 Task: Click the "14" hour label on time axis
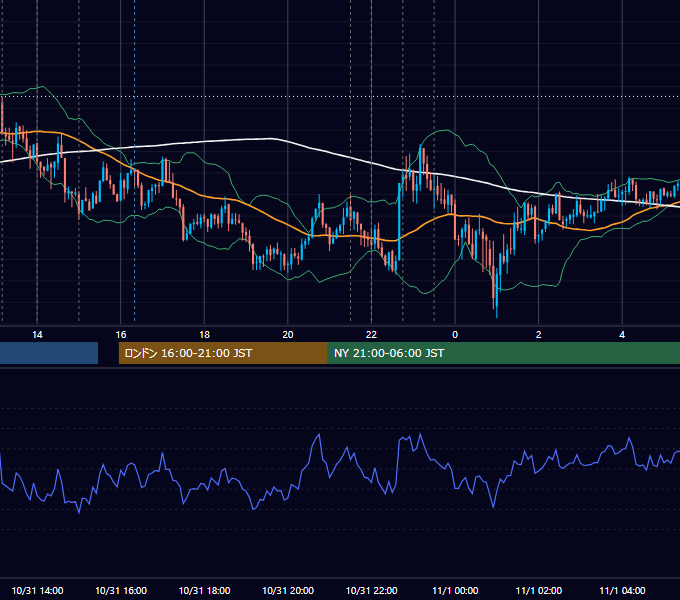coord(37,335)
